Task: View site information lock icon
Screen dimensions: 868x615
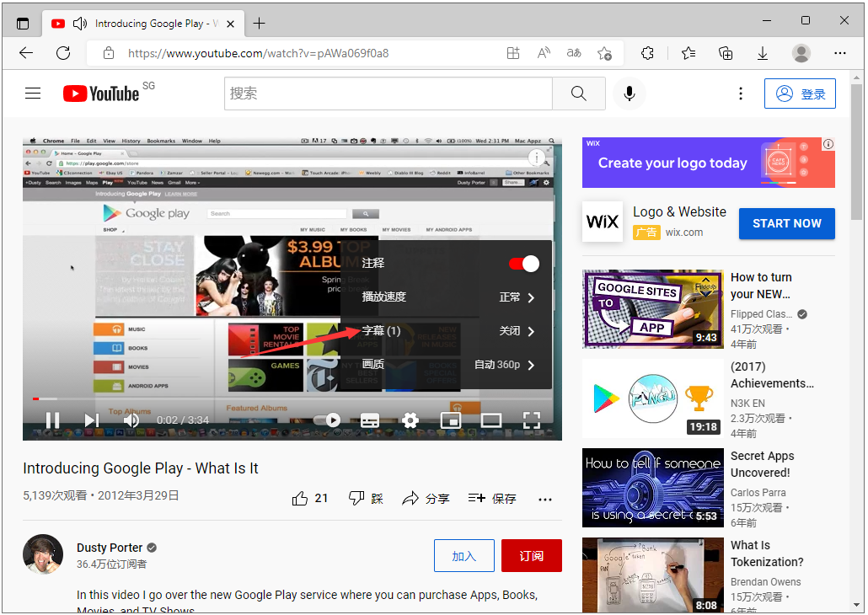Action: pos(109,53)
